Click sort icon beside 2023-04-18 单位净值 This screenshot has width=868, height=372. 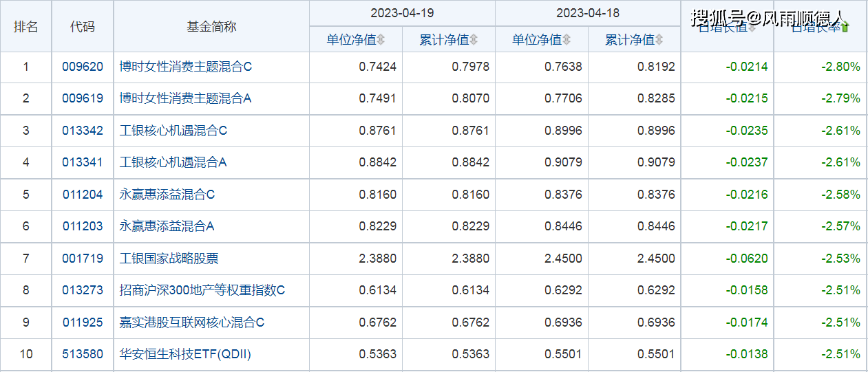pos(567,41)
